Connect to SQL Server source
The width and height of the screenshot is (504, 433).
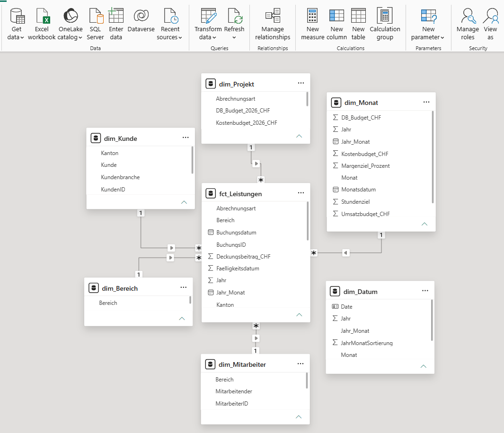click(96, 25)
